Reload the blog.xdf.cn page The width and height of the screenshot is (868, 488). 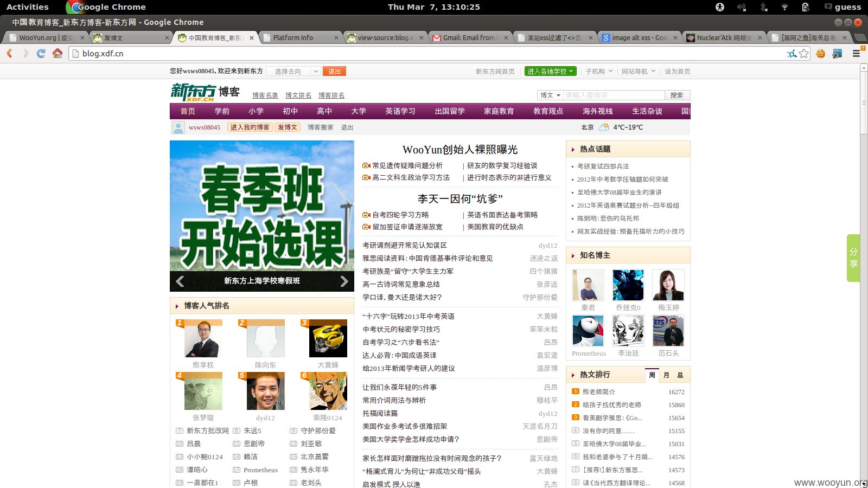coord(41,53)
